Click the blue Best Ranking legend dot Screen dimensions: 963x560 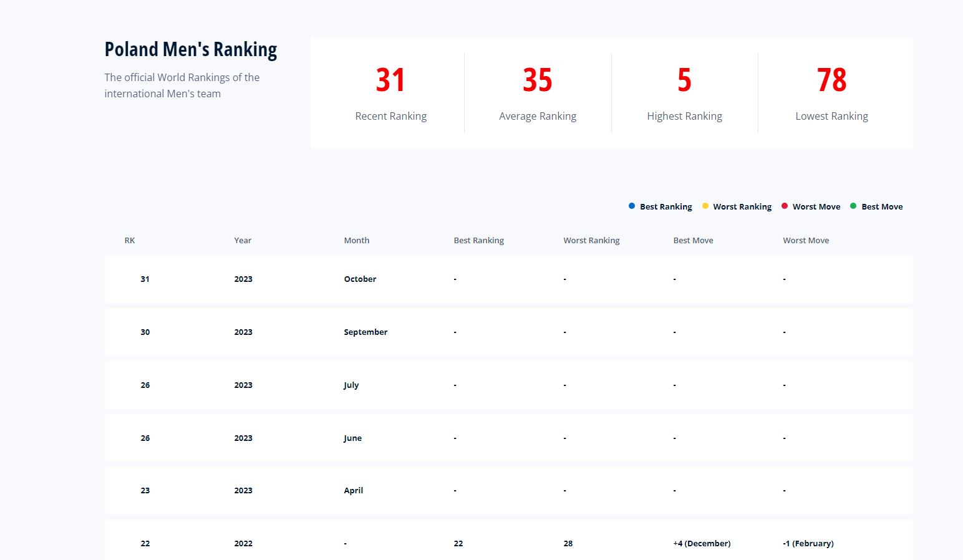632,206
